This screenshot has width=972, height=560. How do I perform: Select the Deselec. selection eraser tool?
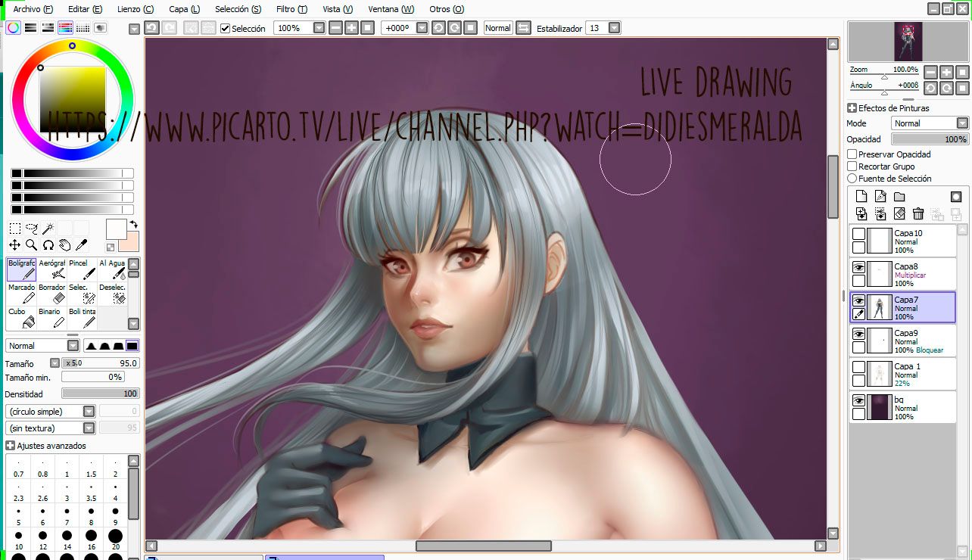click(112, 294)
